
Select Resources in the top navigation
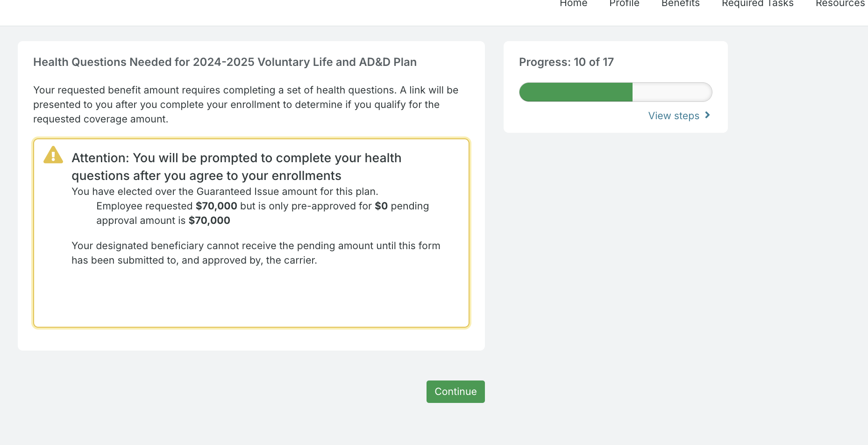(x=840, y=4)
